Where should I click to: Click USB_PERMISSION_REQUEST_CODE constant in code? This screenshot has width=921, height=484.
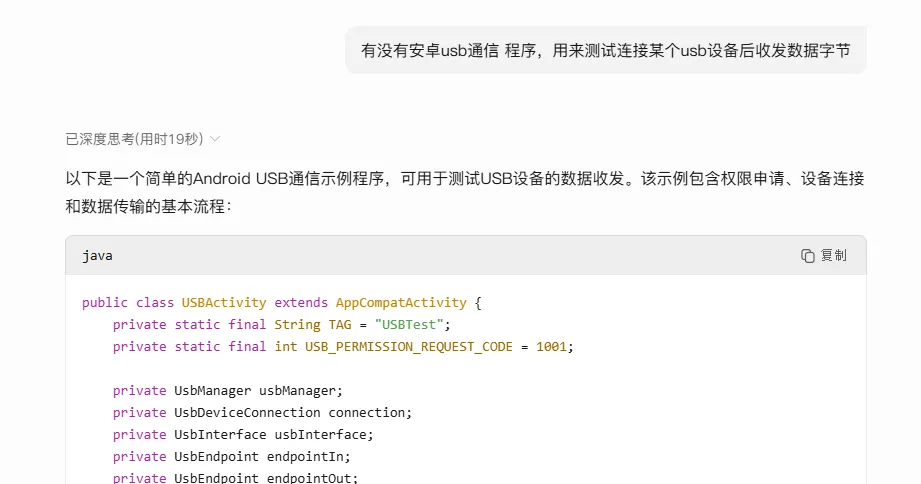(x=408, y=347)
